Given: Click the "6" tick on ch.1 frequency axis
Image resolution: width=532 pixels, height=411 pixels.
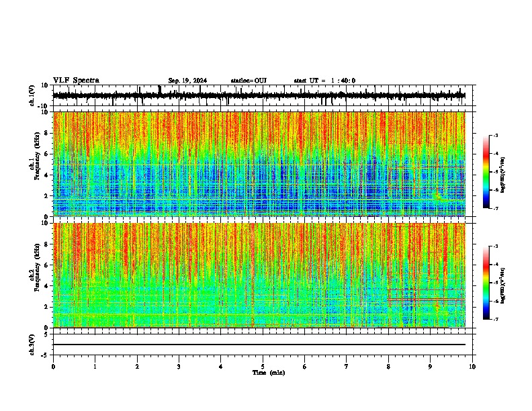Looking at the screenshot, I should [47, 154].
